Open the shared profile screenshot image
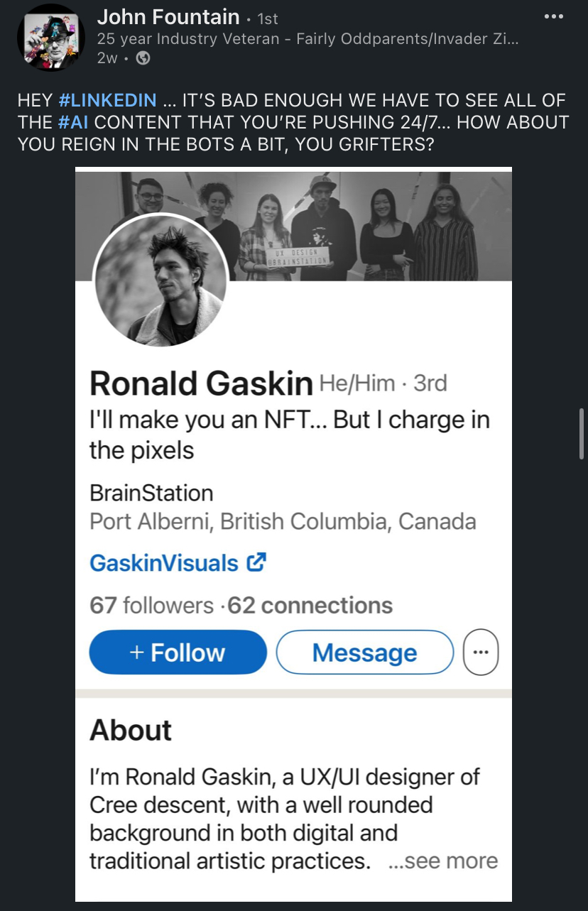 [293, 534]
